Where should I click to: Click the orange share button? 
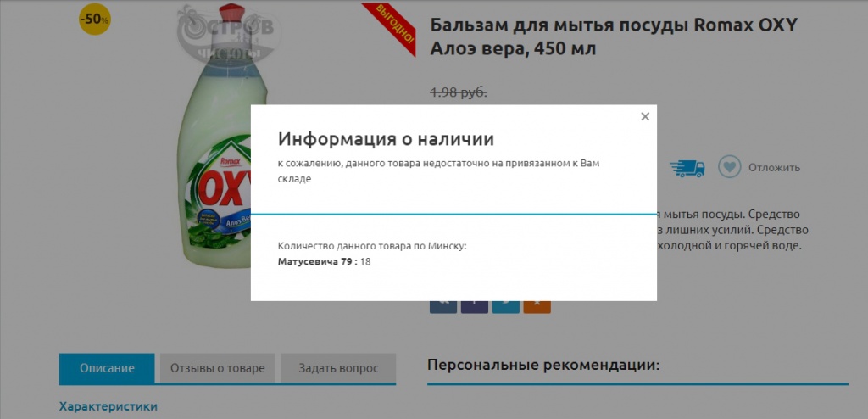537,306
